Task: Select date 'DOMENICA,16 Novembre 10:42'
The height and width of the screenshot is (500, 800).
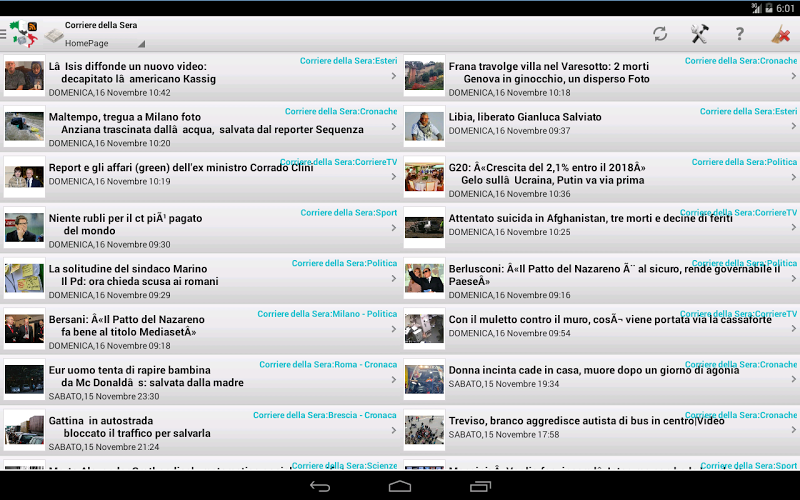Action: 110,93
